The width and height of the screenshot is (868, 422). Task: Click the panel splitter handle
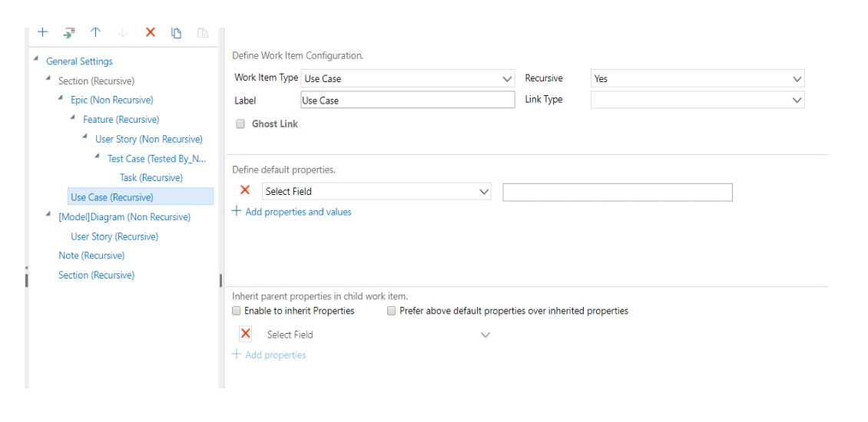pyautogui.click(x=221, y=280)
